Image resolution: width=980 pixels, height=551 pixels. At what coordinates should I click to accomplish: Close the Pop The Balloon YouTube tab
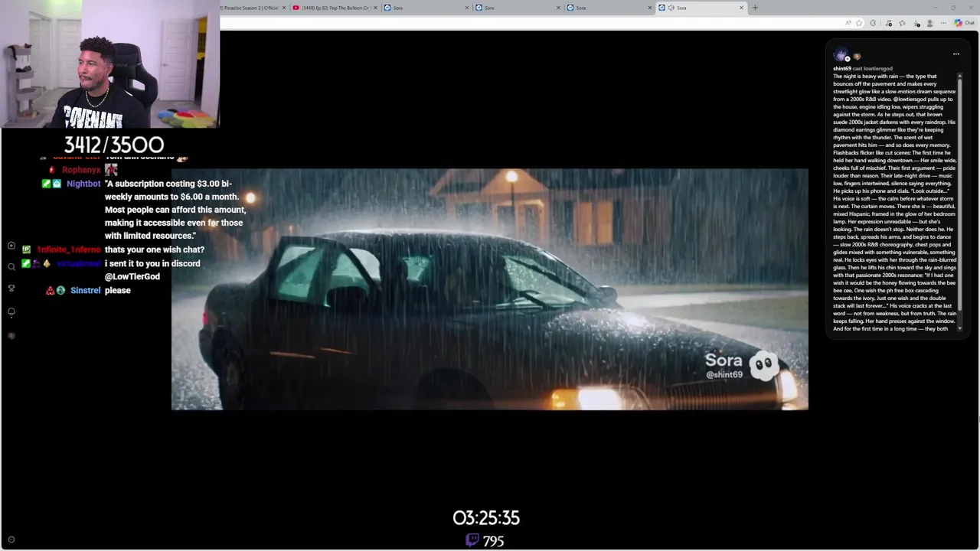point(375,8)
